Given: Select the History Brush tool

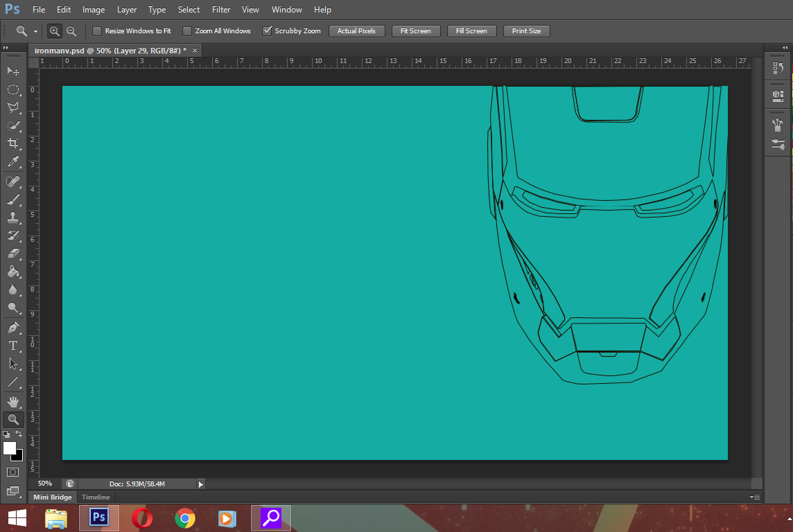Looking at the screenshot, I should 13,236.
